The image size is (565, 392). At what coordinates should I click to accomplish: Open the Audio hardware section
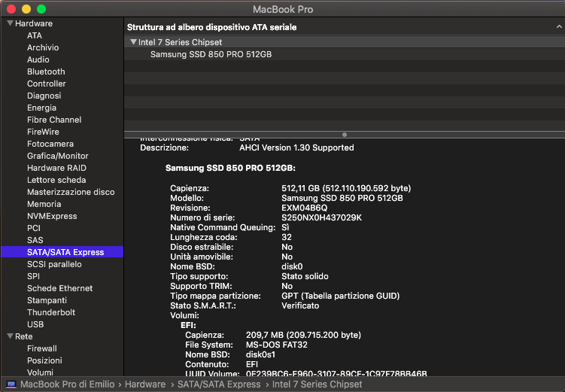click(x=38, y=59)
